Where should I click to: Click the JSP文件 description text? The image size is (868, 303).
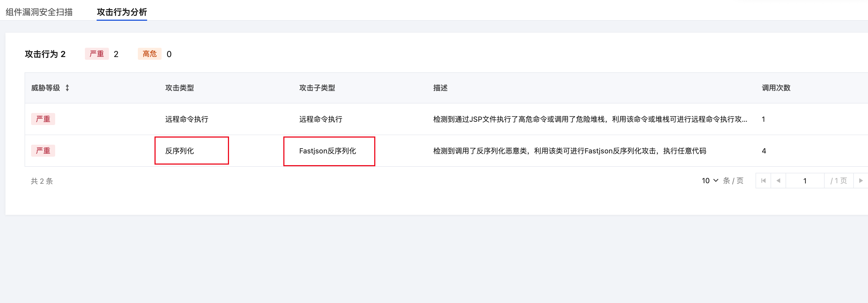click(x=590, y=119)
